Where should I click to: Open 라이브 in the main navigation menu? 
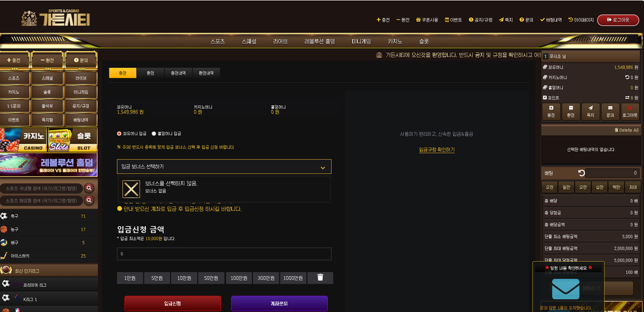280,41
